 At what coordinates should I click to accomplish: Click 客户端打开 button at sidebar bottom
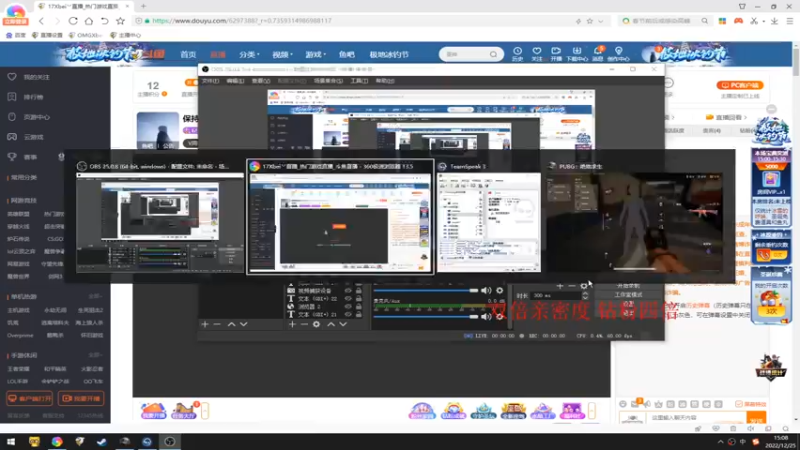pyautogui.click(x=30, y=398)
